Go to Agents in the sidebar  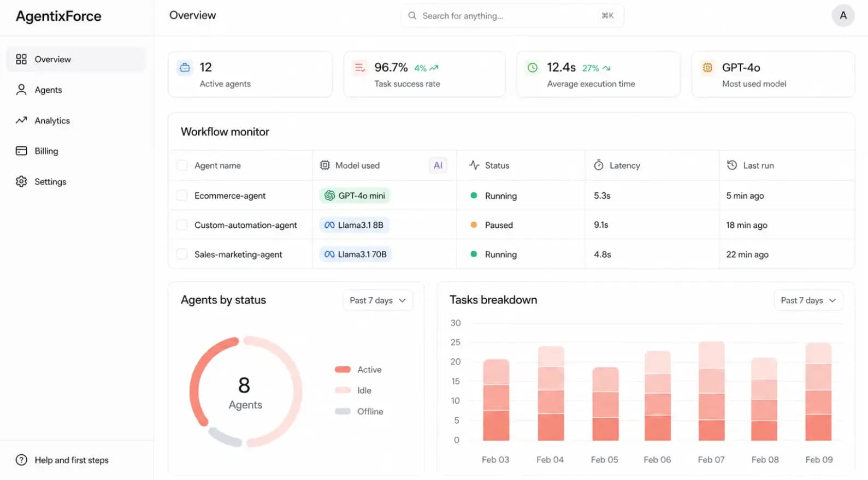(76, 90)
